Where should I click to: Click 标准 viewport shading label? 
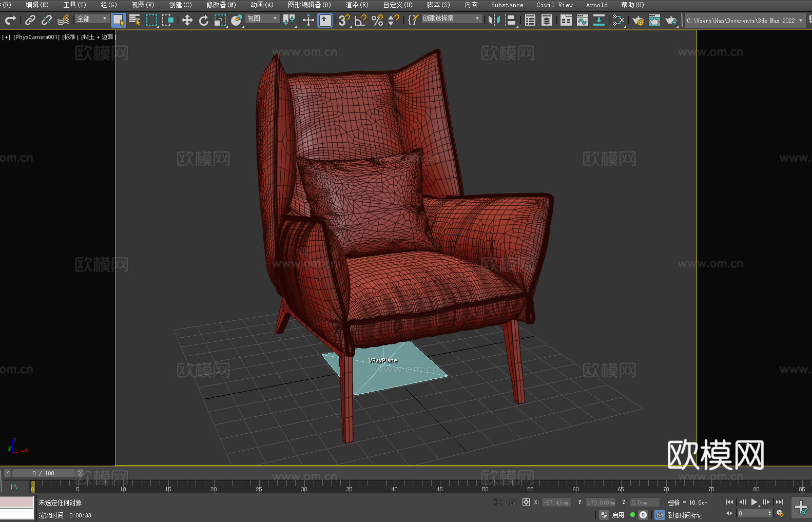[70, 37]
